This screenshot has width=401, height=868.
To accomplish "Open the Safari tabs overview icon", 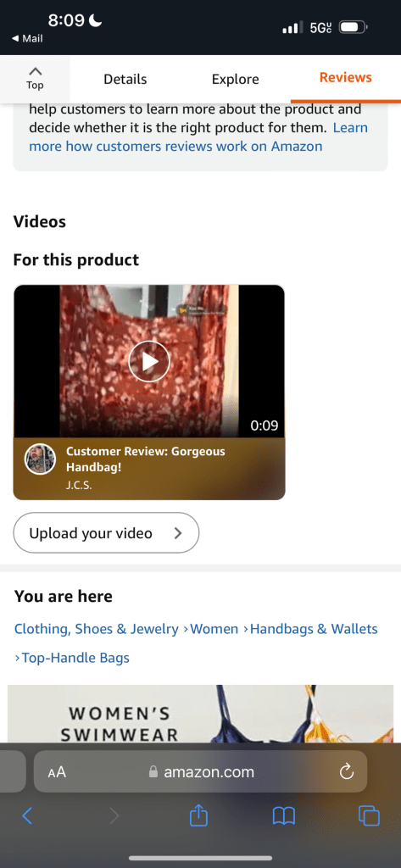I will 369,815.
